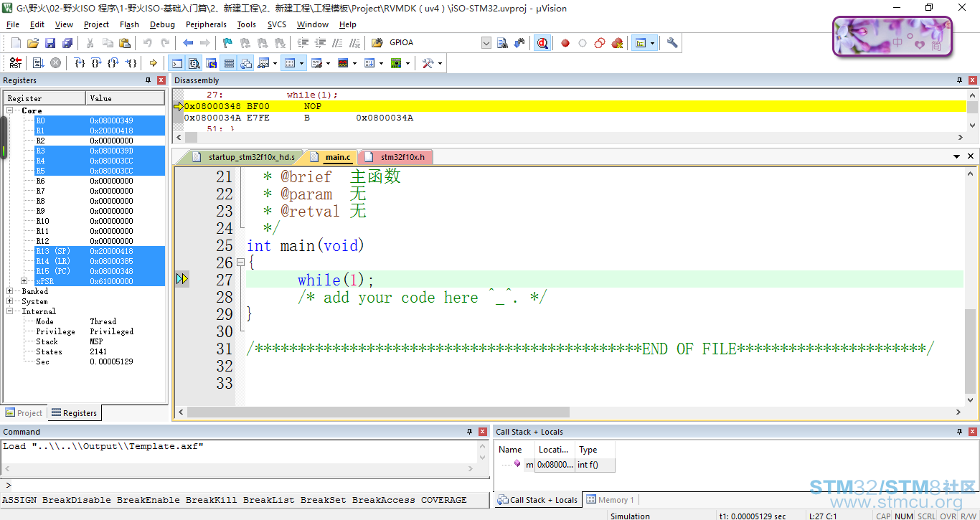Reset the CPU with the RST icon
This screenshot has width=980, height=520.
point(16,63)
